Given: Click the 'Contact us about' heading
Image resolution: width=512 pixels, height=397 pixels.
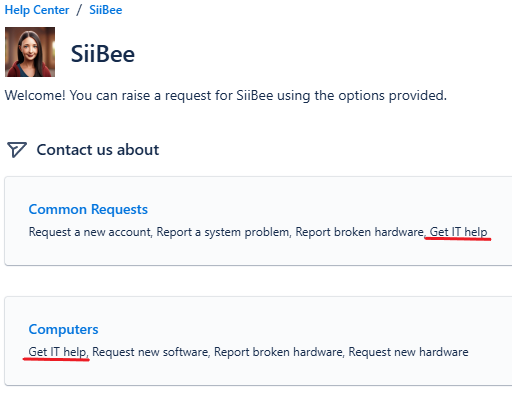Looking at the screenshot, I should click(x=98, y=150).
